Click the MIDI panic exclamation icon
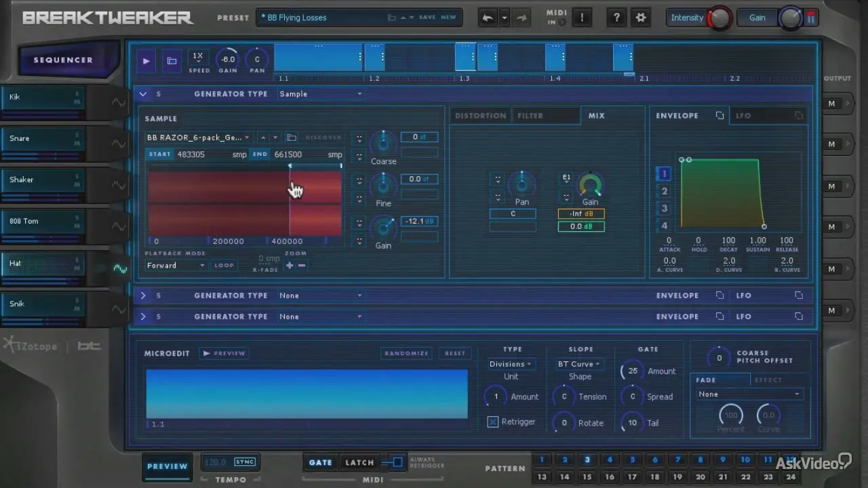Viewport: 868px width, 488px height. point(583,18)
